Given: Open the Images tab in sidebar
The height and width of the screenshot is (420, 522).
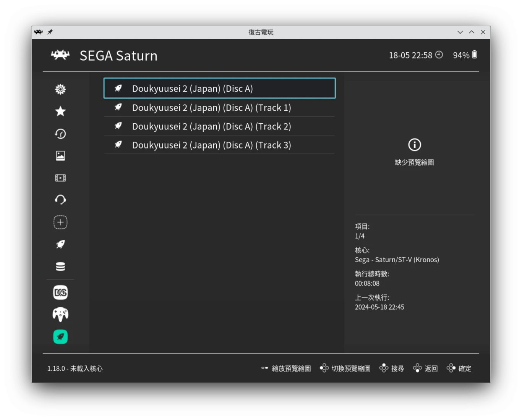Looking at the screenshot, I should point(60,156).
